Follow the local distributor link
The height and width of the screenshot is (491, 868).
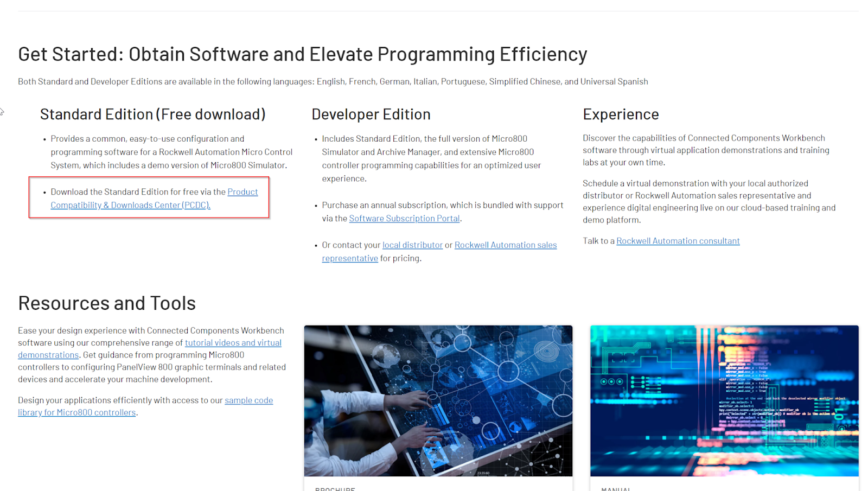pos(412,245)
